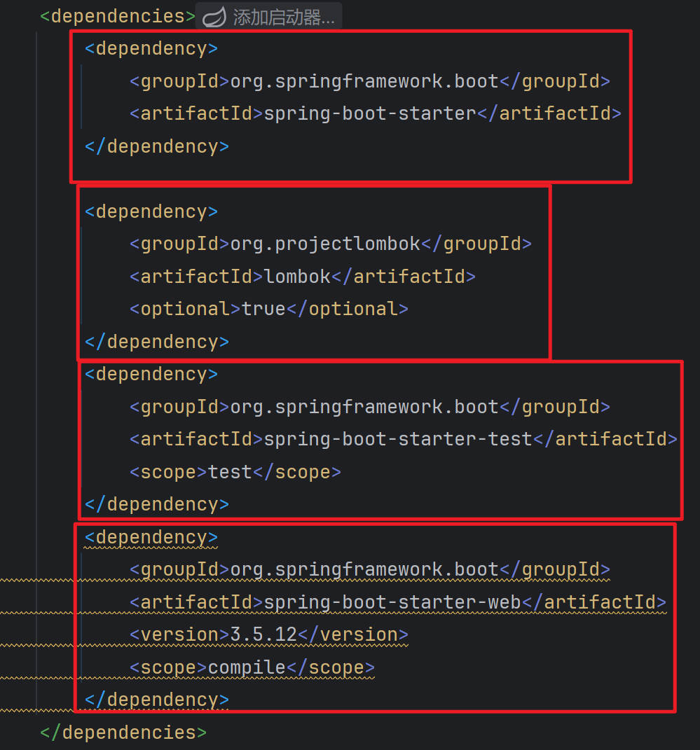Click the compile scope value

(x=247, y=667)
